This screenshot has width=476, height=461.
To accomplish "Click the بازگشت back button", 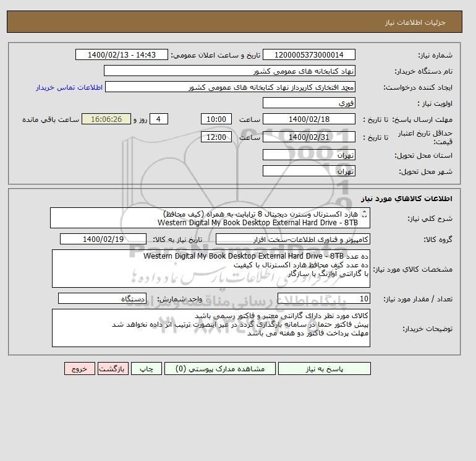I will coord(113,368).
